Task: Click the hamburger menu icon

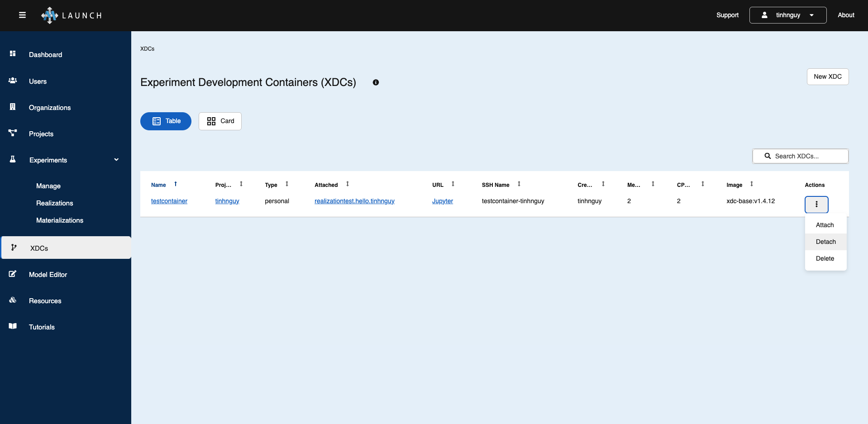Action: [22, 15]
